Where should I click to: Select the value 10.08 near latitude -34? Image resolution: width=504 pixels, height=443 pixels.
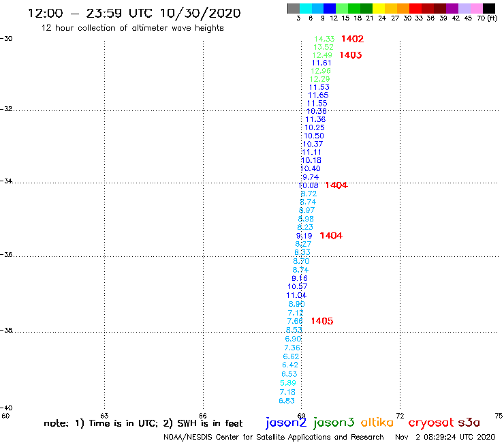click(309, 185)
